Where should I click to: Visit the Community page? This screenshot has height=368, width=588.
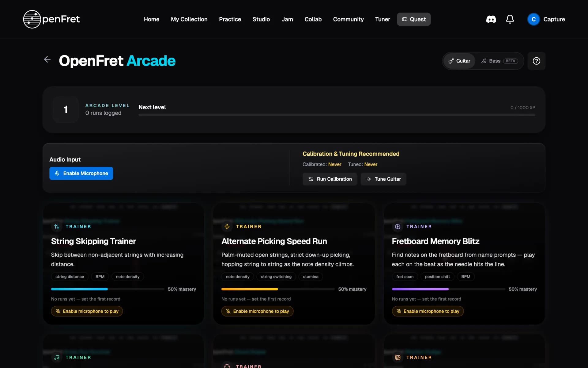tap(349, 19)
